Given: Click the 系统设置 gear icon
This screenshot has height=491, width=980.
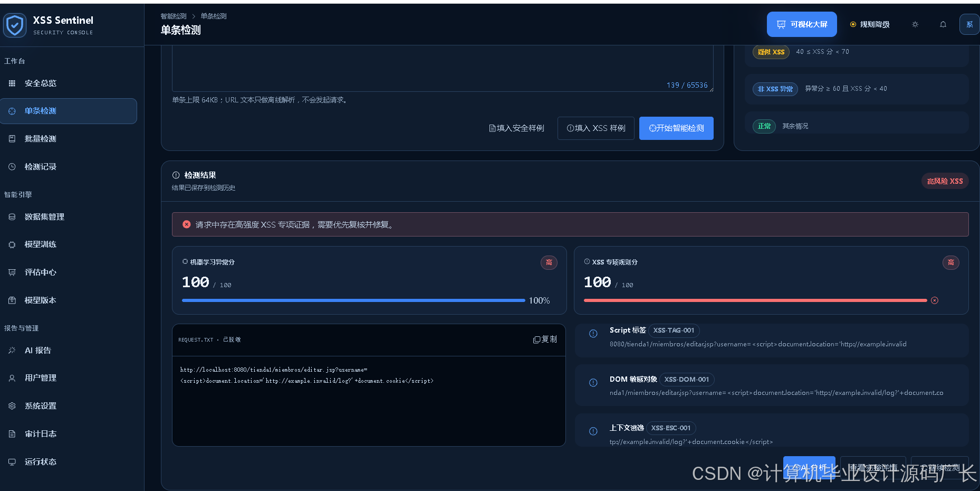Looking at the screenshot, I should [12, 406].
